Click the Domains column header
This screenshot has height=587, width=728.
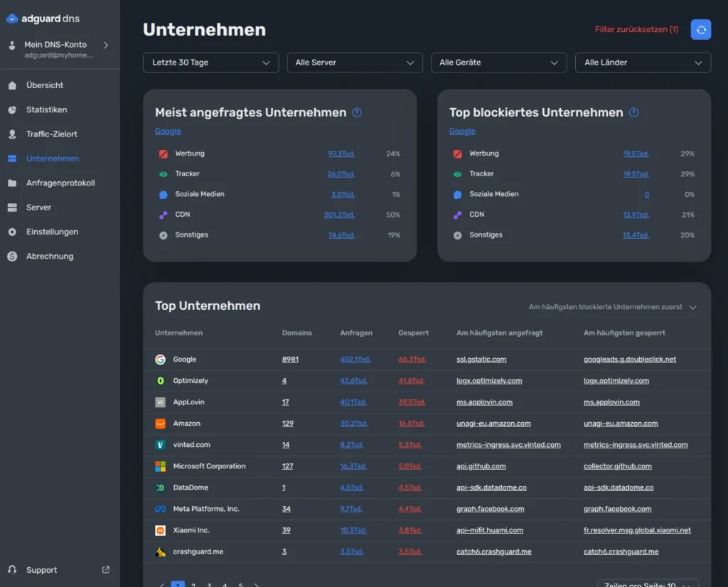tap(296, 333)
